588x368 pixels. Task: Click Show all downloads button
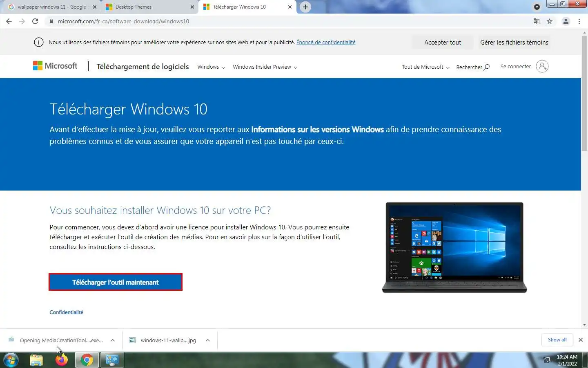pos(557,340)
